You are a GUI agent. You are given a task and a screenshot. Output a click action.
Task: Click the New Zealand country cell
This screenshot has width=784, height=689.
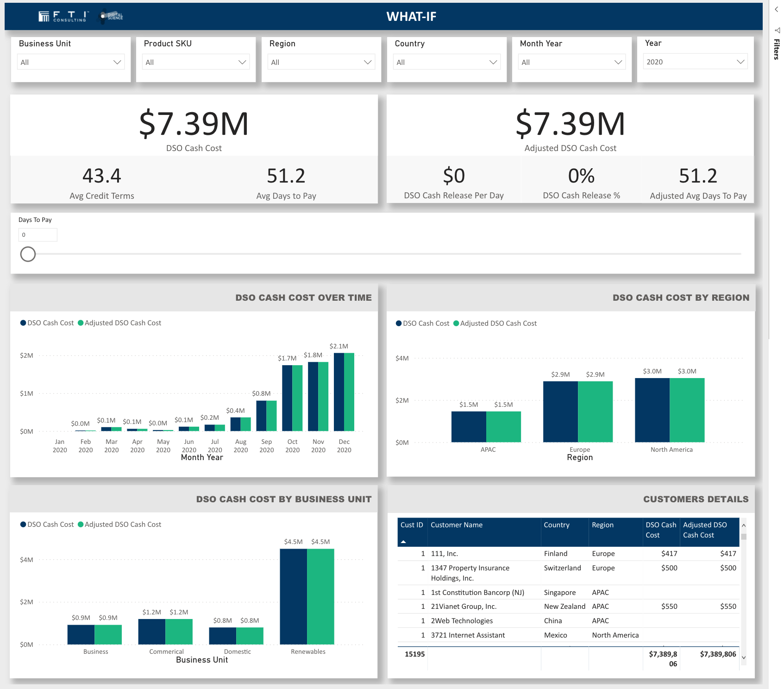coord(564,607)
